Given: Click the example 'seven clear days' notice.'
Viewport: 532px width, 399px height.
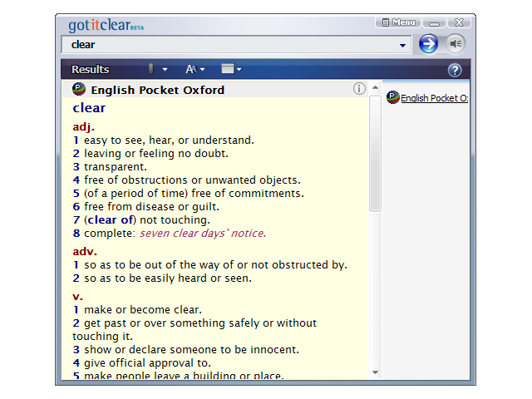Looking at the screenshot, I should click(203, 233).
